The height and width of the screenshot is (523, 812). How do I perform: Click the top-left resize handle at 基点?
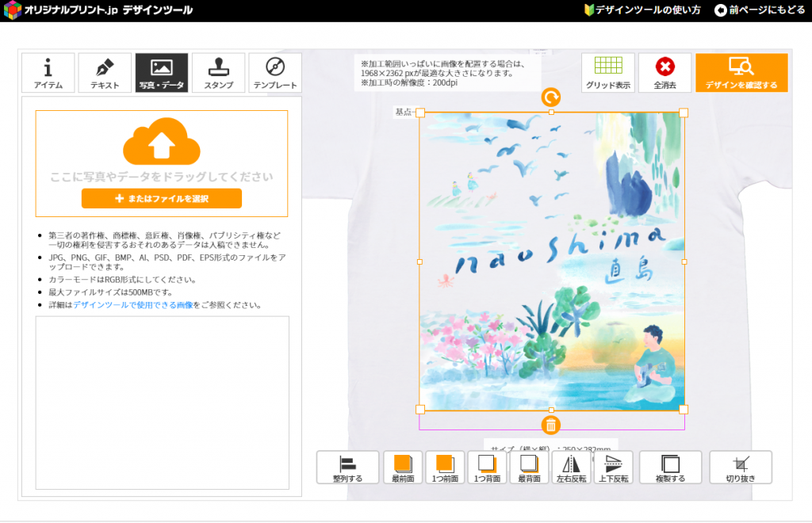click(x=420, y=113)
